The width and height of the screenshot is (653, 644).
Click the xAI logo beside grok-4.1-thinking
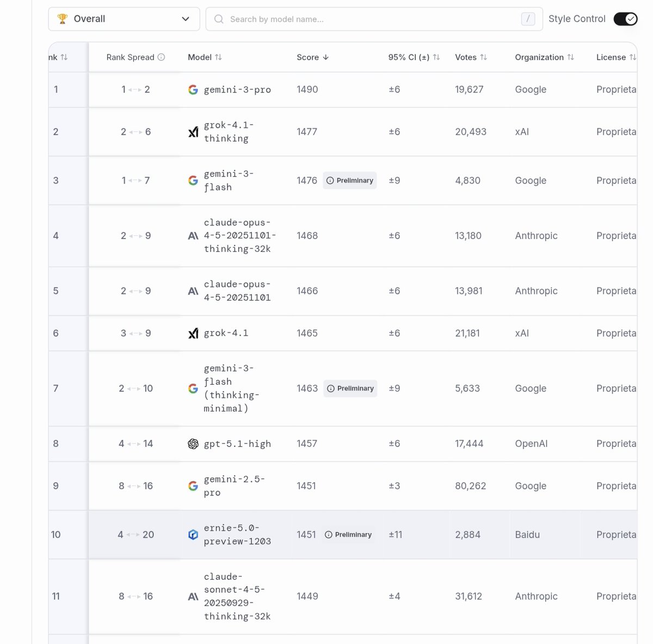[193, 132]
